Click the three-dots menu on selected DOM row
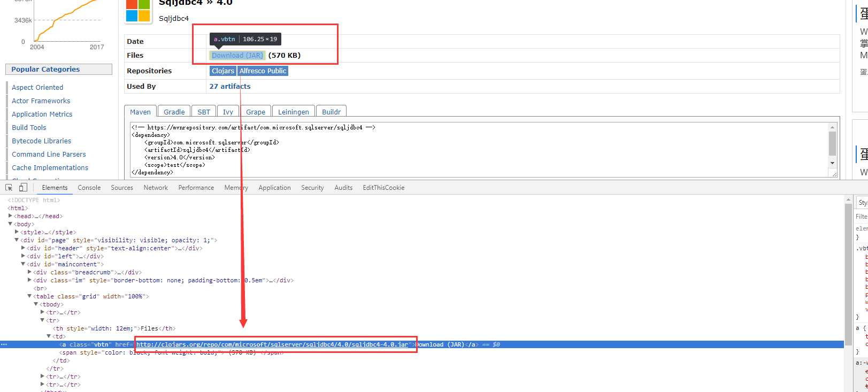Image resolution: width=868 pixels, height=392 pixels. pyautogui.click(x=4, y=344)
